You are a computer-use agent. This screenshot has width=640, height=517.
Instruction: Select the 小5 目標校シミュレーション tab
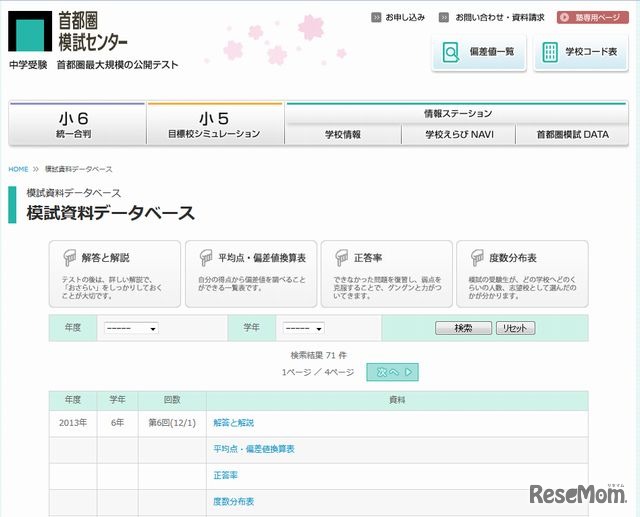[x=214, y=124]
